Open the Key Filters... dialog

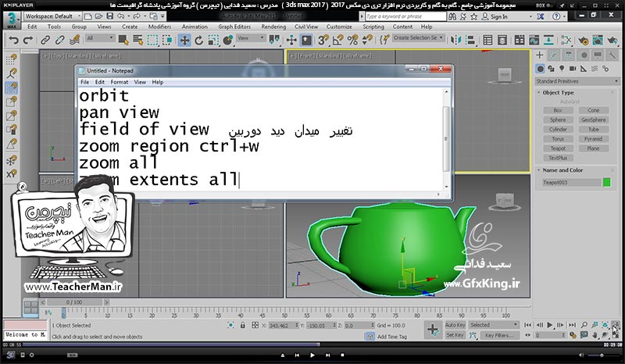(499, 335)
